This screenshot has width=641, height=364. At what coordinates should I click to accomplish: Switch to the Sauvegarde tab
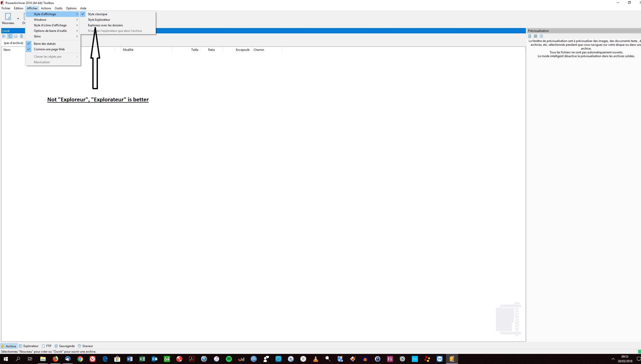65,346
